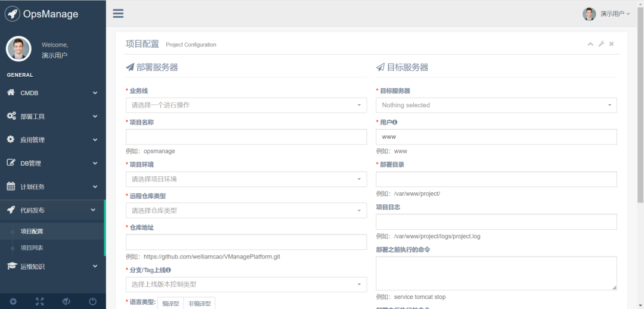Click the info icon next to 用户

coord(395,122)
